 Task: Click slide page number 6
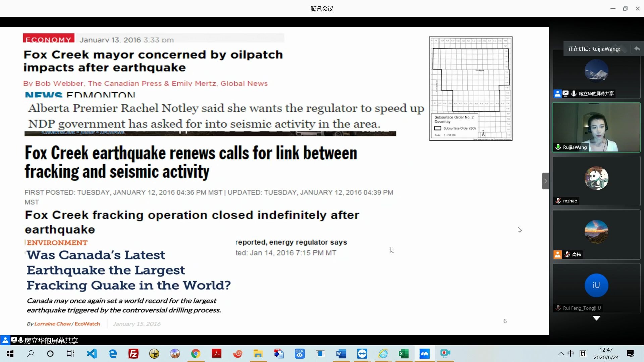click(x=505, y=321)
